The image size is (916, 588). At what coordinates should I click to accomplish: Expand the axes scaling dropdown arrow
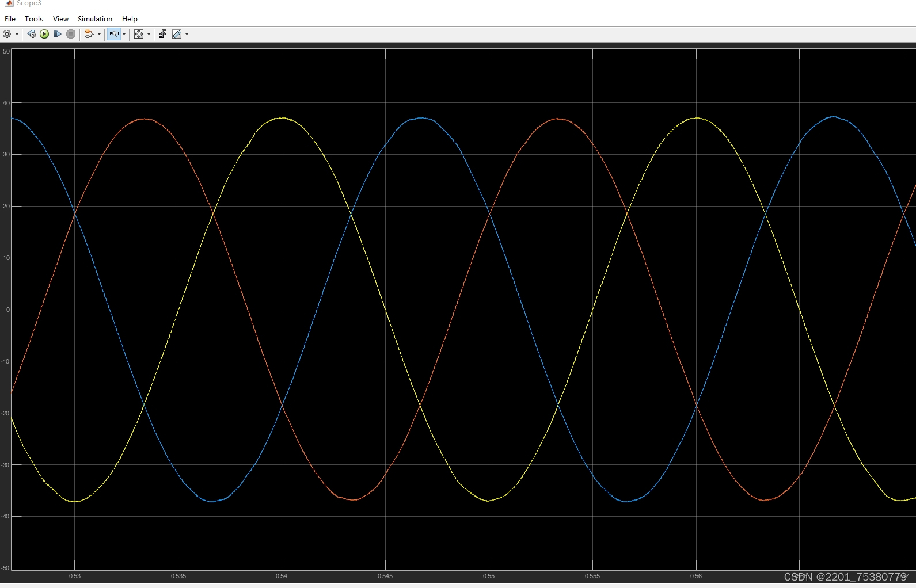click(149, 35)
